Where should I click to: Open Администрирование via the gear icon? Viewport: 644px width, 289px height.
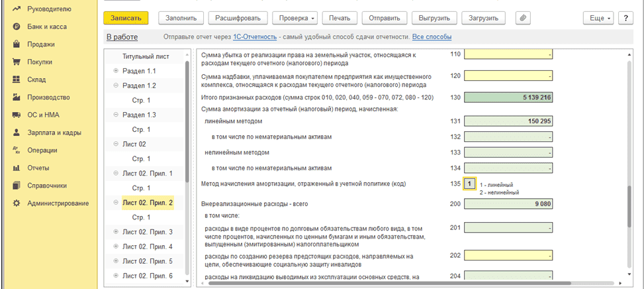(16, 203)
